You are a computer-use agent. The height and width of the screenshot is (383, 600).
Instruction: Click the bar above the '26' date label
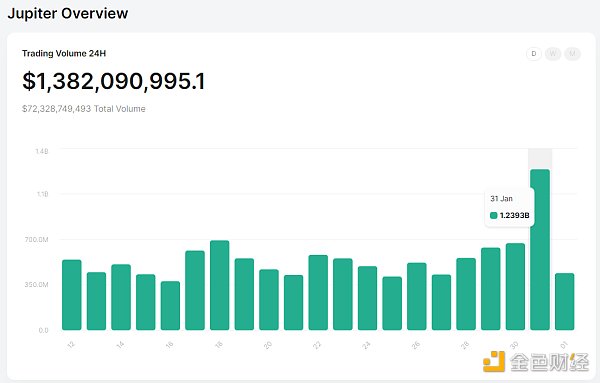(x=417, y=297)
